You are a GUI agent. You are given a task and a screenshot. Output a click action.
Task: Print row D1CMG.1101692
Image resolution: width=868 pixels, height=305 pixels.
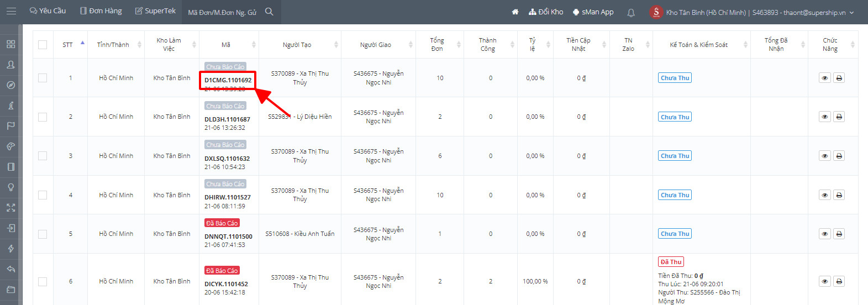839,78
